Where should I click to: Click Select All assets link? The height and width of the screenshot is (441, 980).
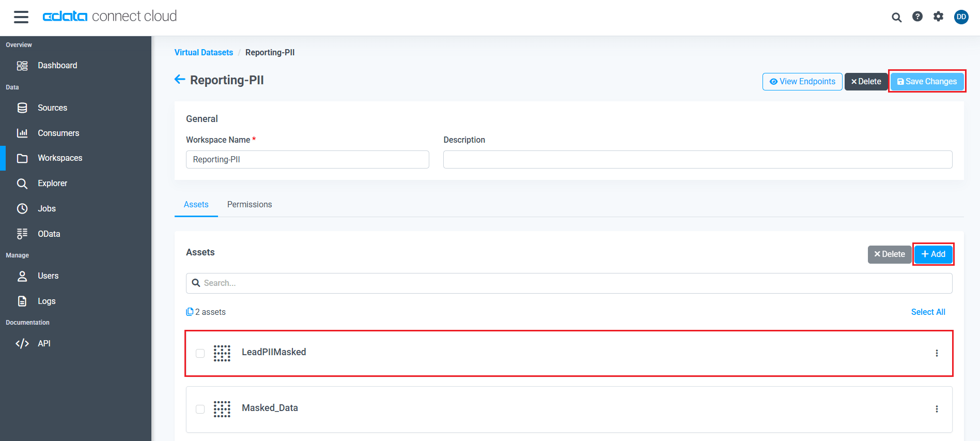[928, 312]
